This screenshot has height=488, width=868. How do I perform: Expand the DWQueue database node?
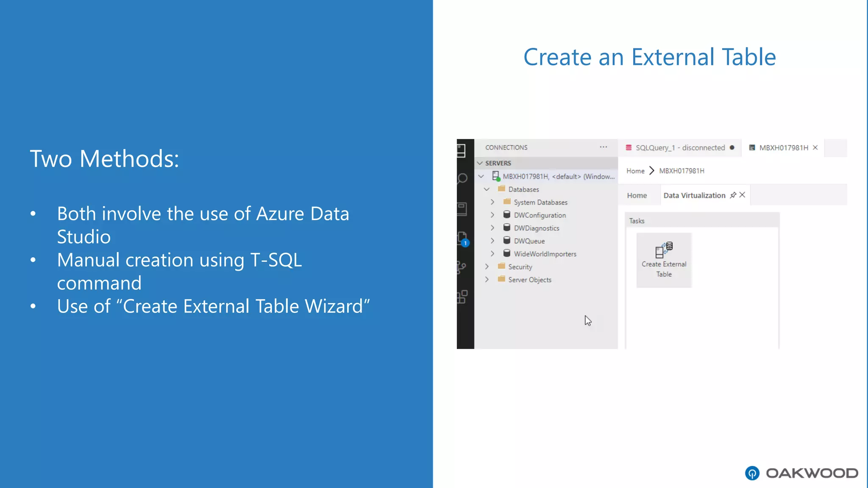pyautogui.click(x=492, y=241)
